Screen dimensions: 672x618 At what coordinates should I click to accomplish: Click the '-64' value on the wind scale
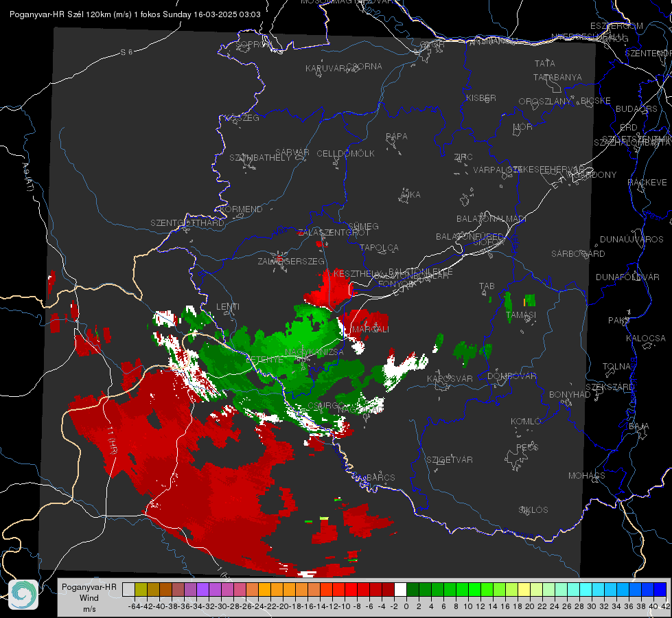click(x=135, y=606)
